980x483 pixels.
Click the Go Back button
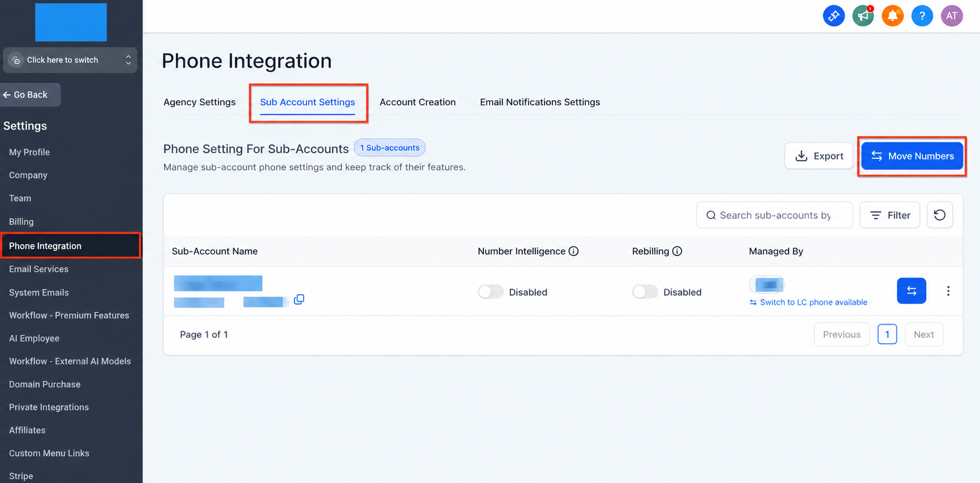(30, 95)
